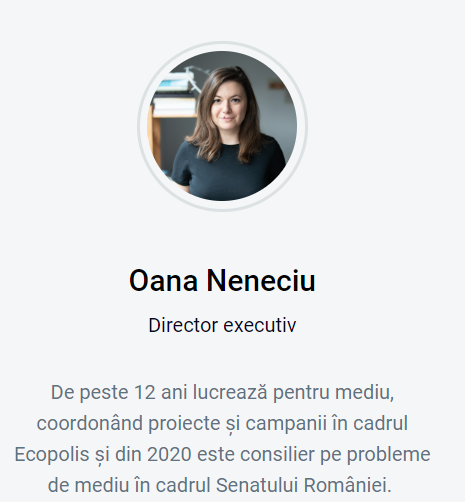Click Senatului României in the last line

304,485
